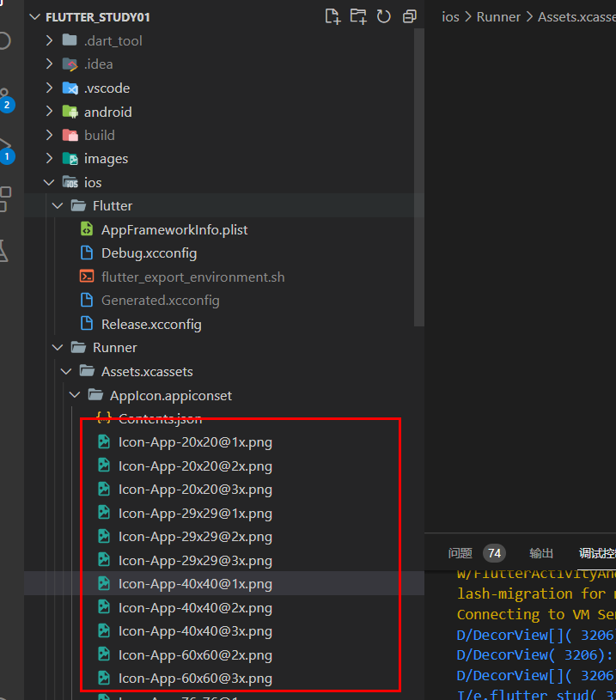This screenshot has width=616, height=700.
Task: Select Icon-App-60x60@2x.png
Action: [195, 655]
